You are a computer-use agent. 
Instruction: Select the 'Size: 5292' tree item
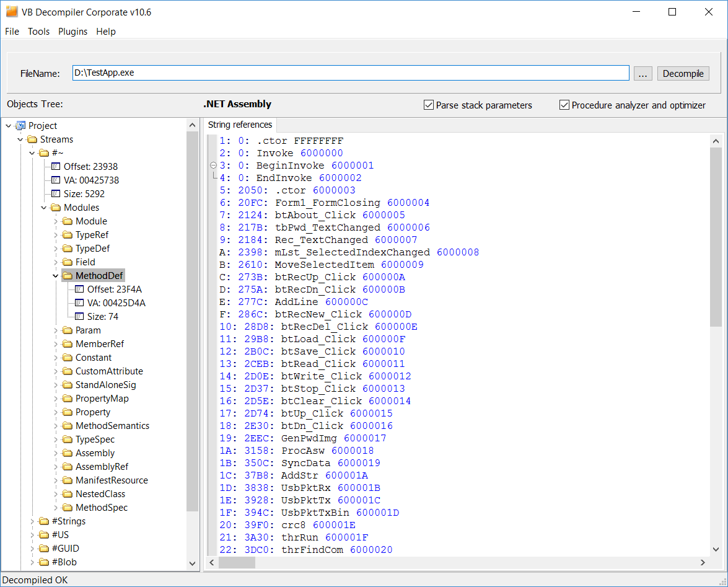click(84, 193)
